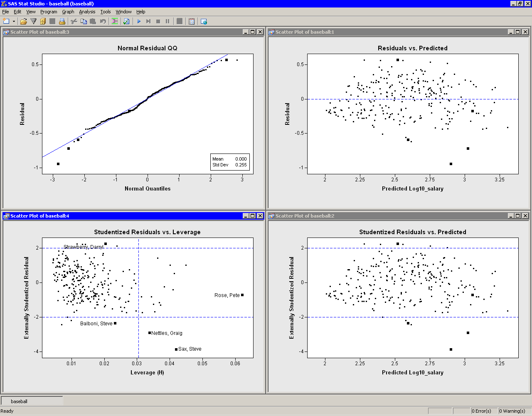The height and width of the screenshot is (416, 532).
Task: Click the Balboni, Steve data point label
Action: [x=96, y=324]
